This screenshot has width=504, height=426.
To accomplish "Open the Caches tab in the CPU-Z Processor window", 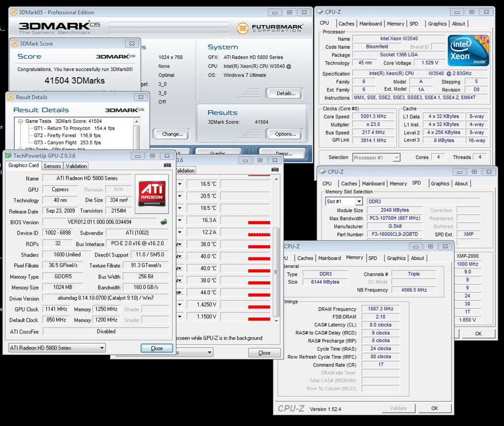I will pos(346,24).
